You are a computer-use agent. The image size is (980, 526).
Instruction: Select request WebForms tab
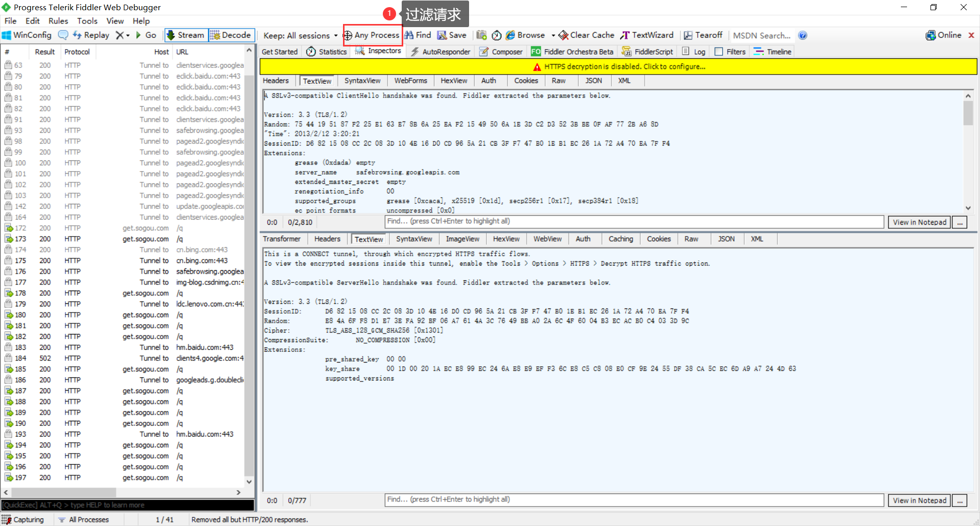(410, 81)
